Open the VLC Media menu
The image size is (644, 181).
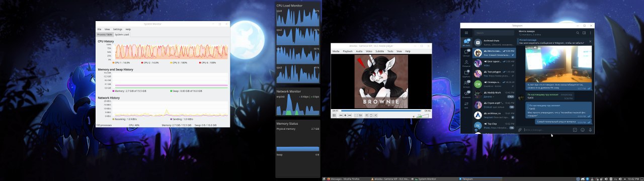[336, 51]
